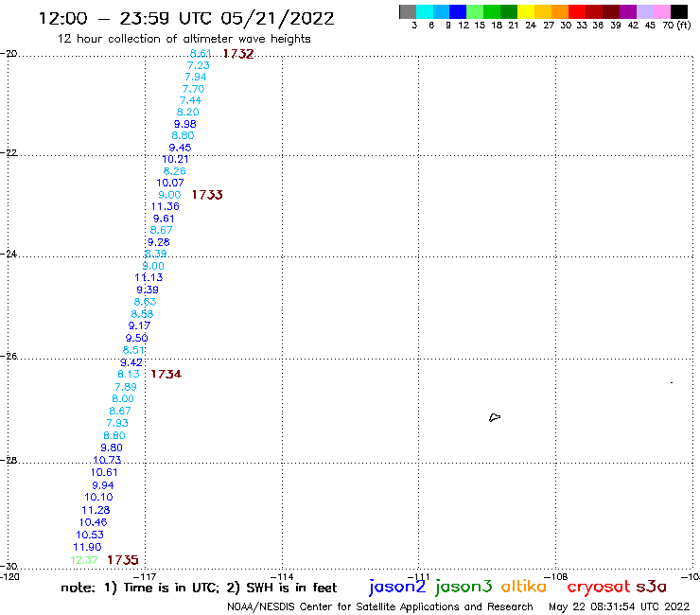Select the 7.44 wave height reading

click(x=191, y=100)
